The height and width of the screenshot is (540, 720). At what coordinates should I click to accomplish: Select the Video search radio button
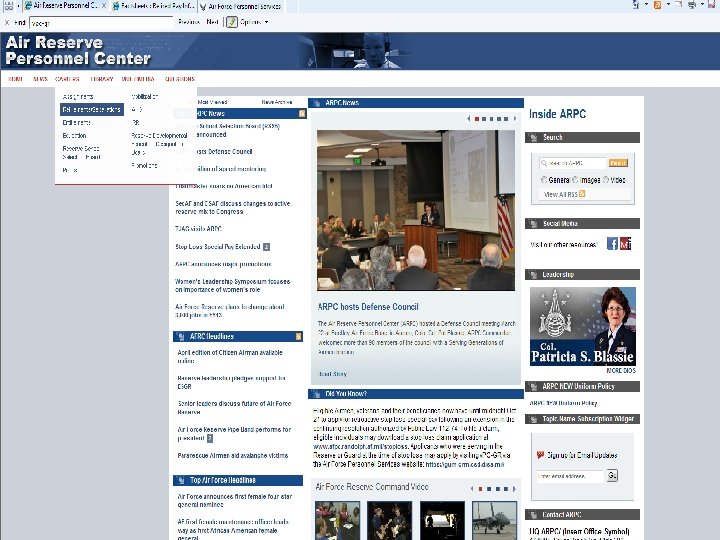(606, 180)
